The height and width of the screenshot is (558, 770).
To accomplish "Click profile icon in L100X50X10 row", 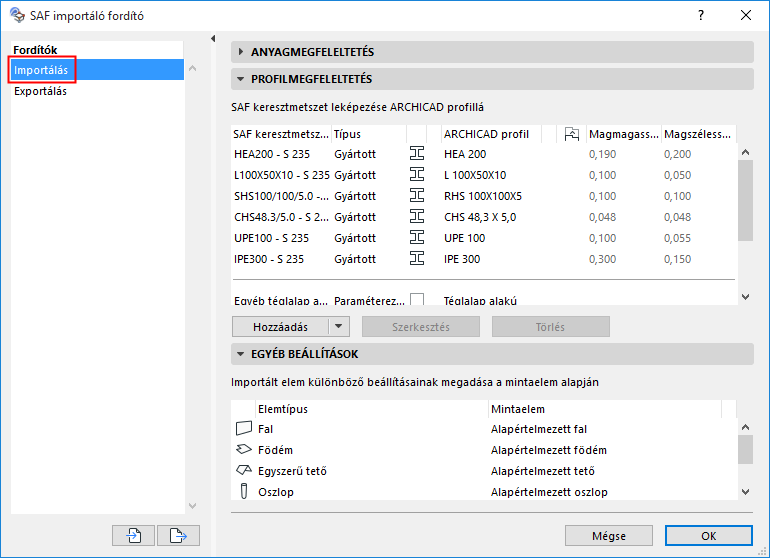I will (x=417, y=175).
